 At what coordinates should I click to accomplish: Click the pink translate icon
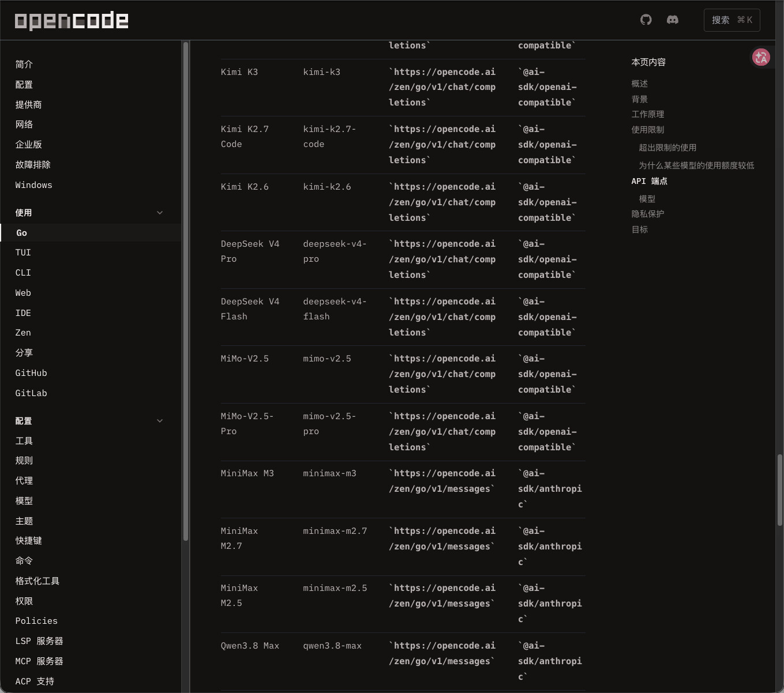761,57
